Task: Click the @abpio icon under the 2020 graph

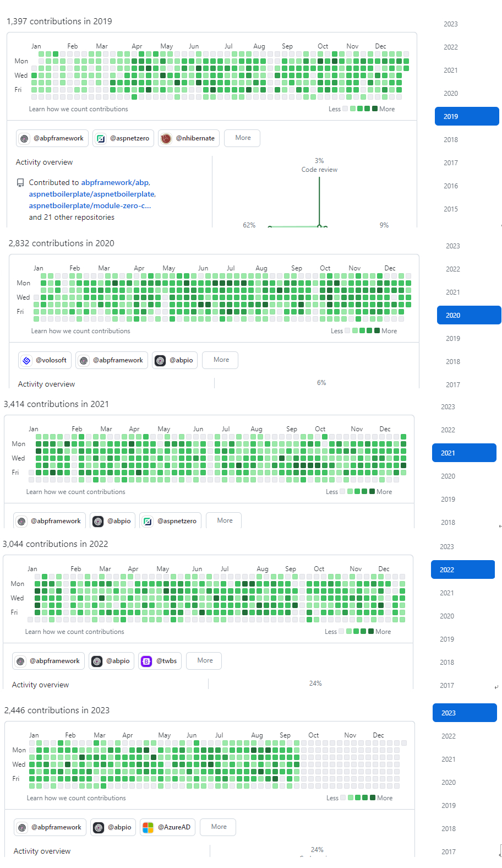Action: [160, 360]
